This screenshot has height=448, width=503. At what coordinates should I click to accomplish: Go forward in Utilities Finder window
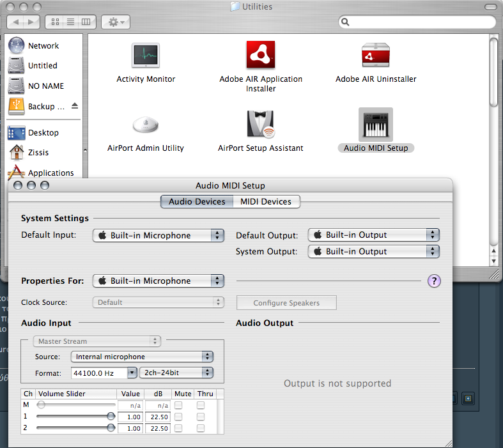pyautogui.click(x=31, y=22)
